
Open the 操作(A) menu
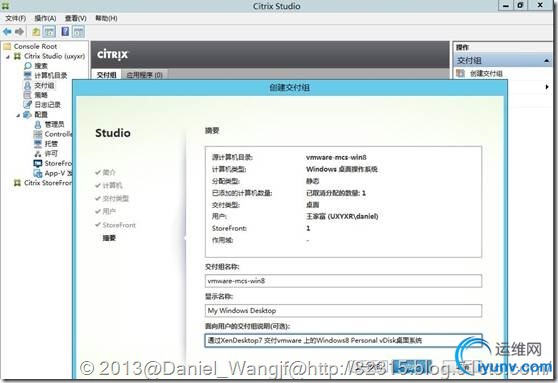(45, 18)
